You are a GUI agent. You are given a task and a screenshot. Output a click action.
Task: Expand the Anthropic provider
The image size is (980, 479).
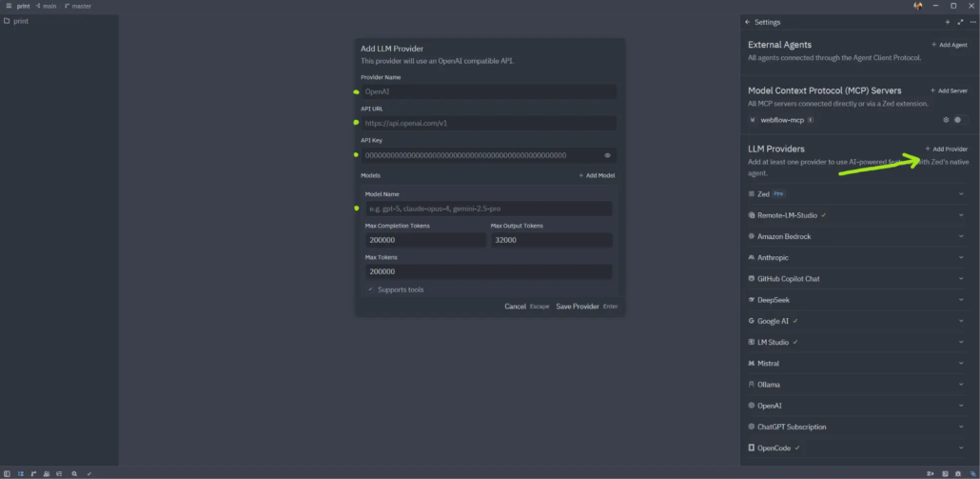click(961, 257)
